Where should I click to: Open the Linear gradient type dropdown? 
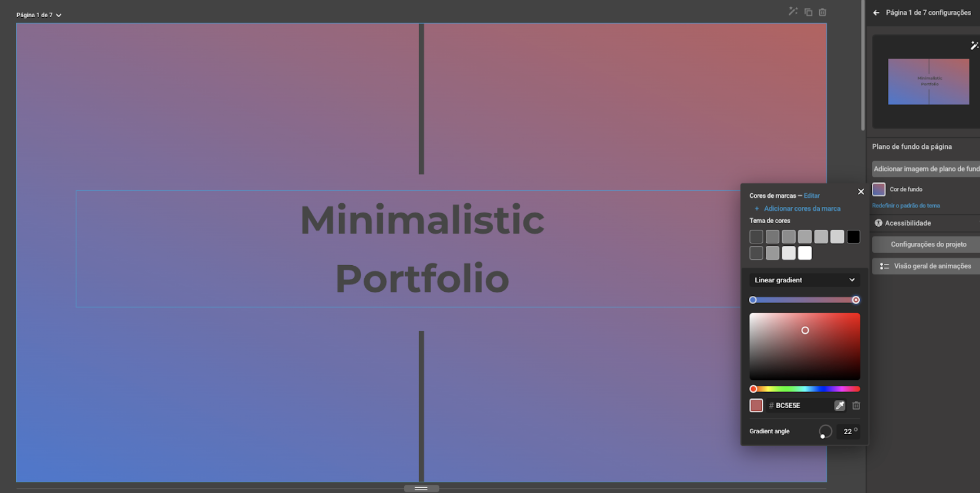coord(804,280)
